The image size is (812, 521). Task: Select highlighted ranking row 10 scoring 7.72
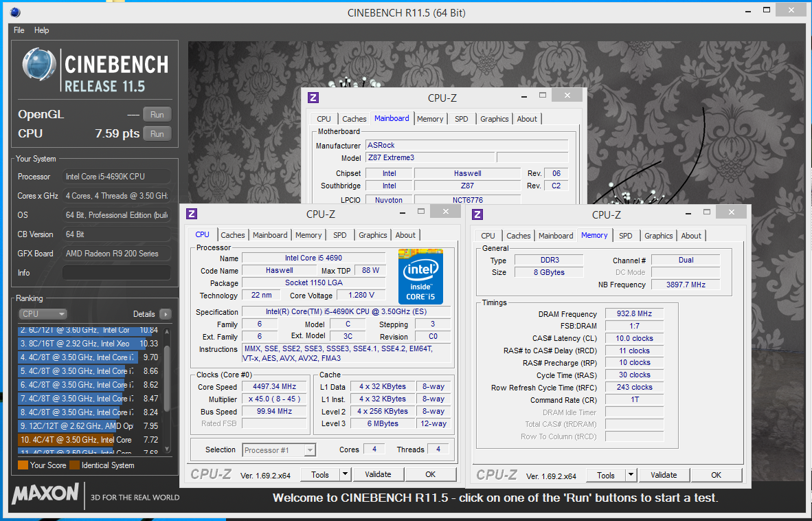tap(89, 440)
